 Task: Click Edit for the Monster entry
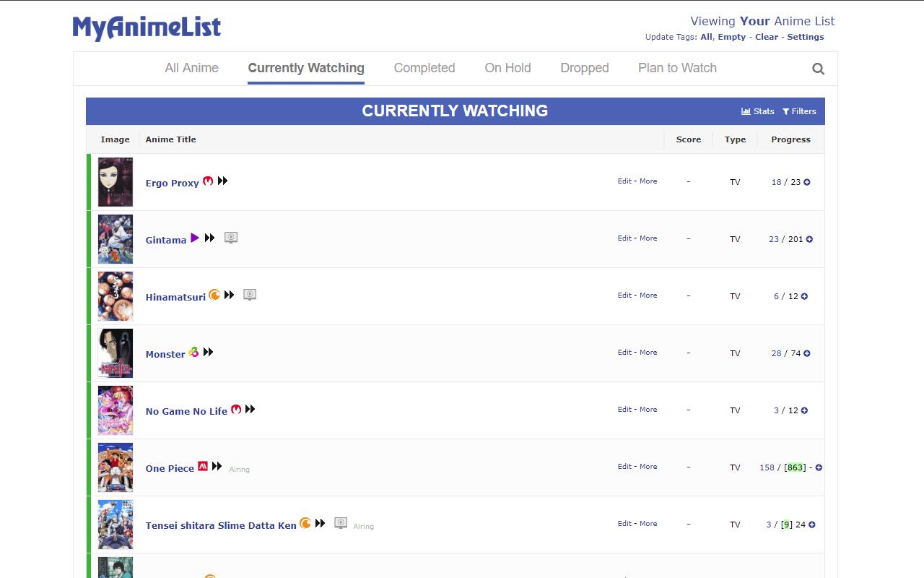[x=624, y=353]
